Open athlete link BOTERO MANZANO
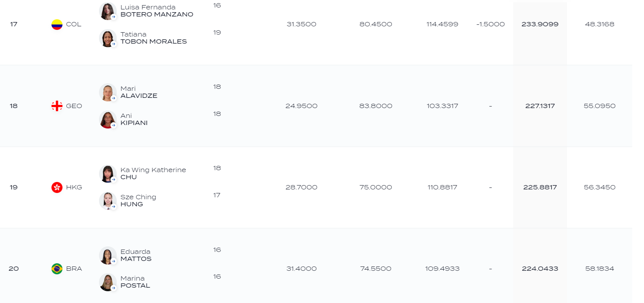This screenshot has width=644, height=303. [157, 15]
